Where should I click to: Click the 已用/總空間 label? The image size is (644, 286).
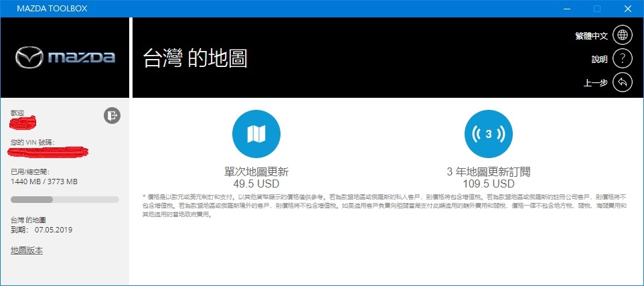click(30, 172)
